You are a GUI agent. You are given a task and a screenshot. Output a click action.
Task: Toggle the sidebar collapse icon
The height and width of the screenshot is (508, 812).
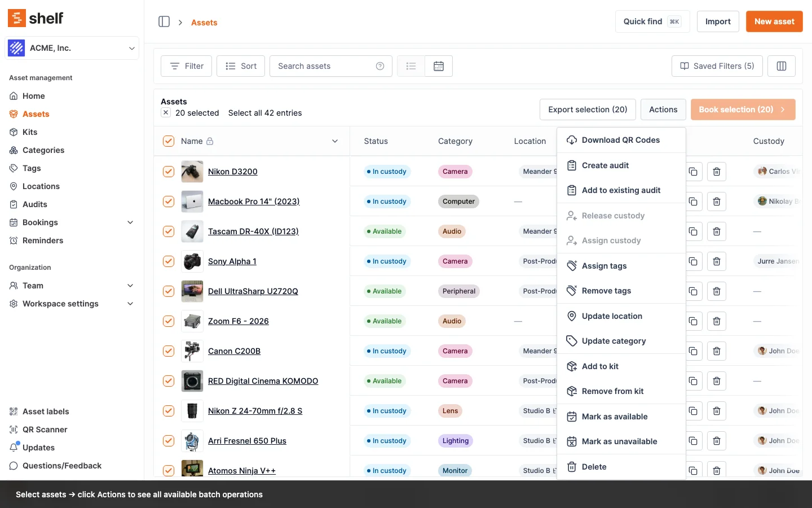164,21
